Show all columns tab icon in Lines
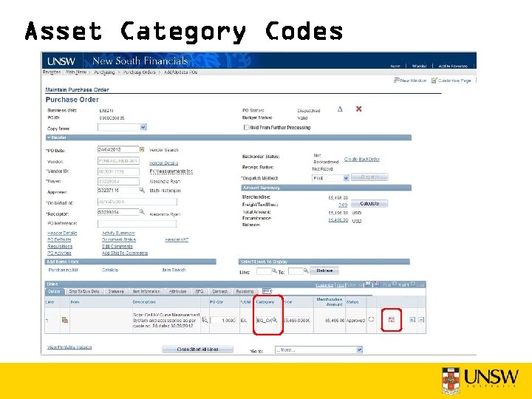 (267, 291)
